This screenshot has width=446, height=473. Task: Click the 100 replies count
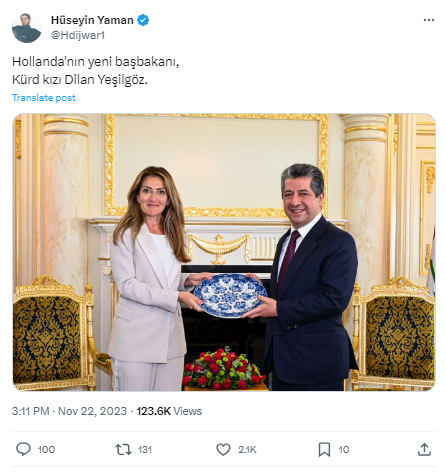[x=46, y=450]
